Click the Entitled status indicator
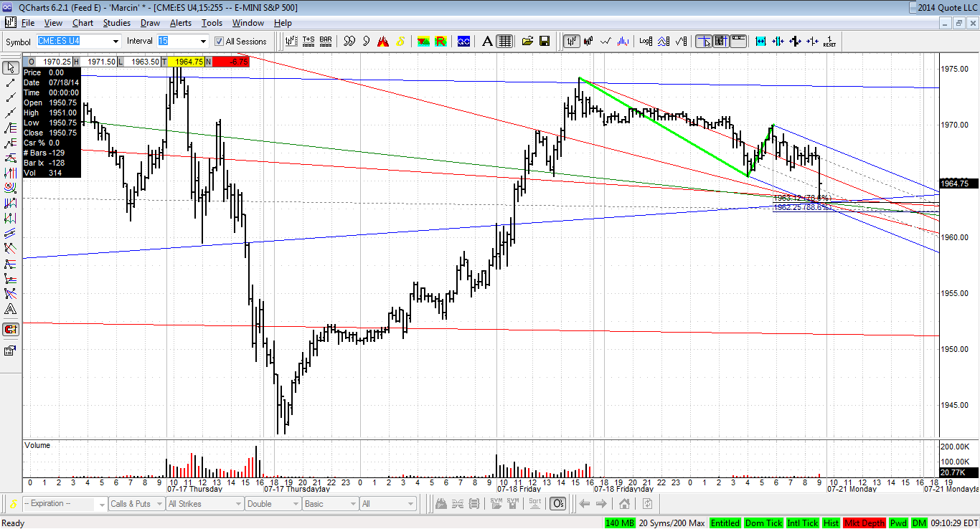This screenshot has height=529, width=980. tap(725, 523)
